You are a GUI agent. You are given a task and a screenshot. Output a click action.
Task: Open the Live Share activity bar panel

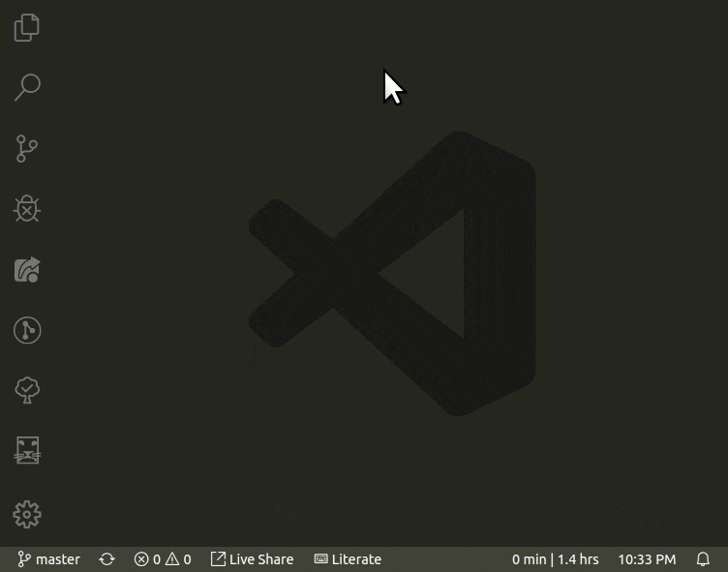pyautogui.click(x=27, y=269)
